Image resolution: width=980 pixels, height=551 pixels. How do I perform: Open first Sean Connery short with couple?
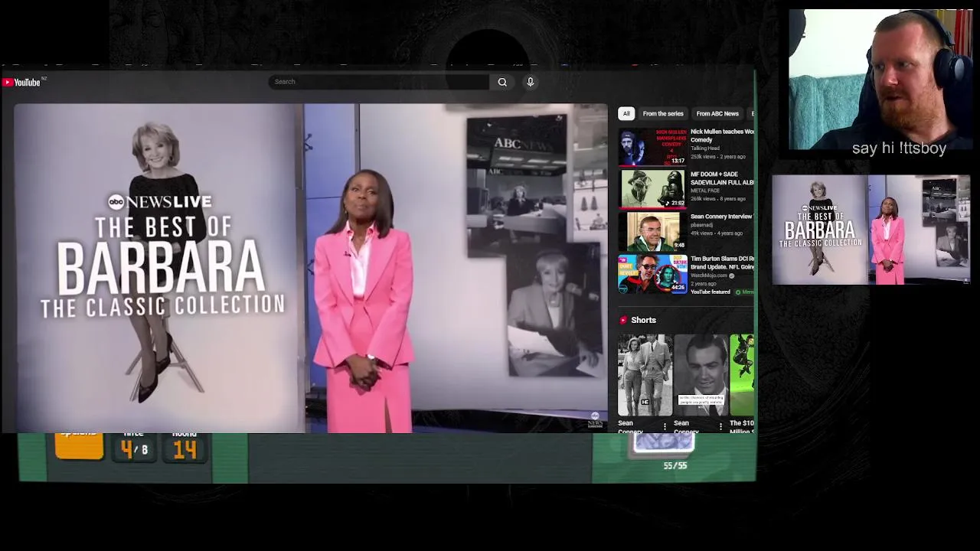tap(645, 375)
